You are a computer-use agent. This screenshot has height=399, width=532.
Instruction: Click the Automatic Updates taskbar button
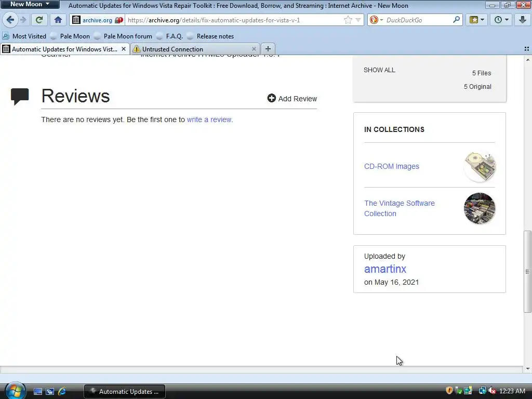click(125, 391)
